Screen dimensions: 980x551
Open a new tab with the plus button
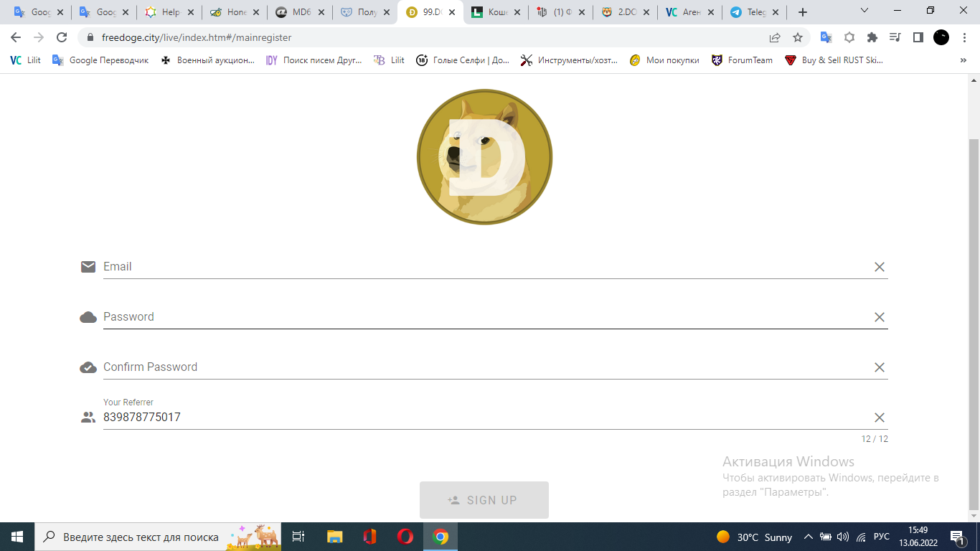point(803,12)
